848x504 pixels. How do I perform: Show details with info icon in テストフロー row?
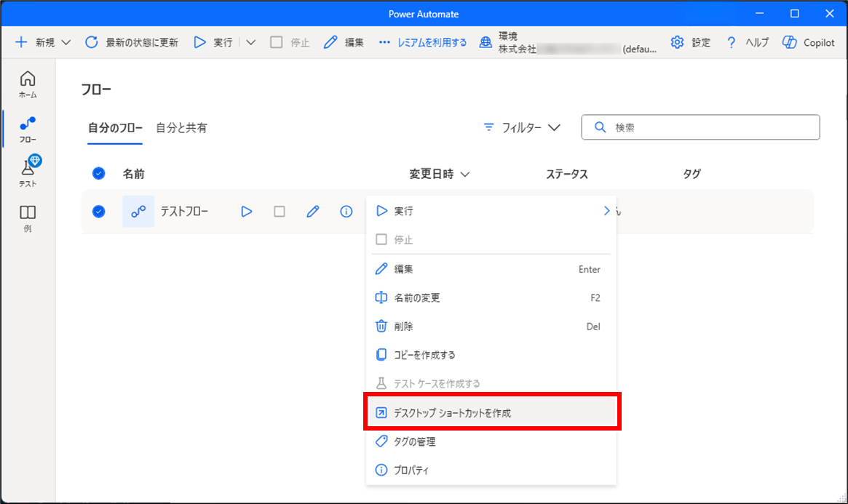click(346, 212)
